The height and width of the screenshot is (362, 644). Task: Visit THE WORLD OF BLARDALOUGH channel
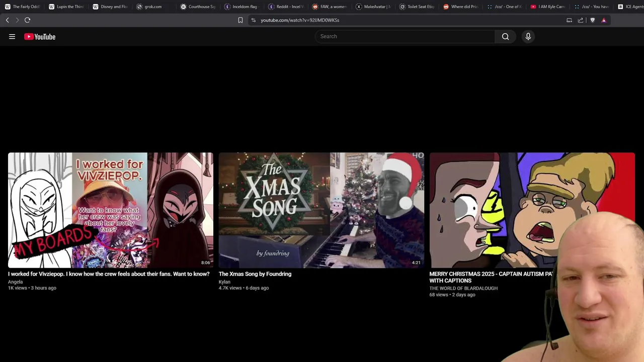coord(463,288)
